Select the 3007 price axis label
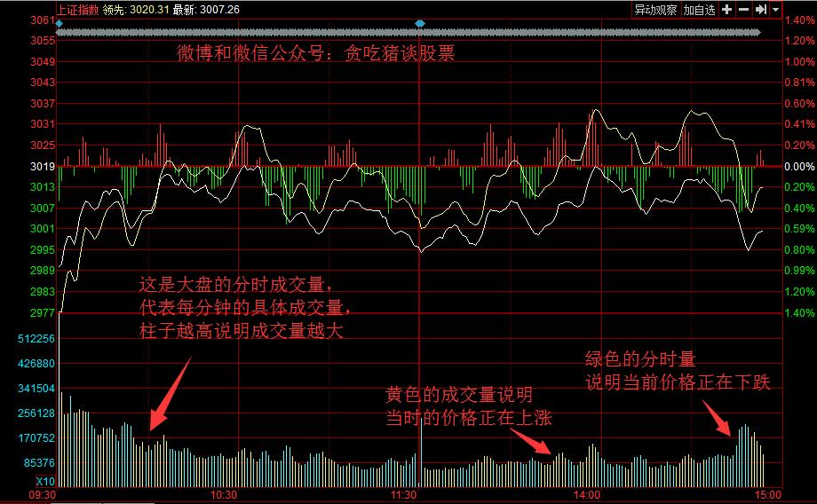817x504 pixels. point(43,209)
